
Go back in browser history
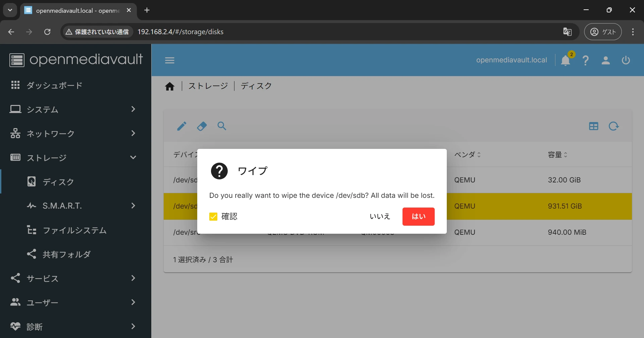point(11,32)
